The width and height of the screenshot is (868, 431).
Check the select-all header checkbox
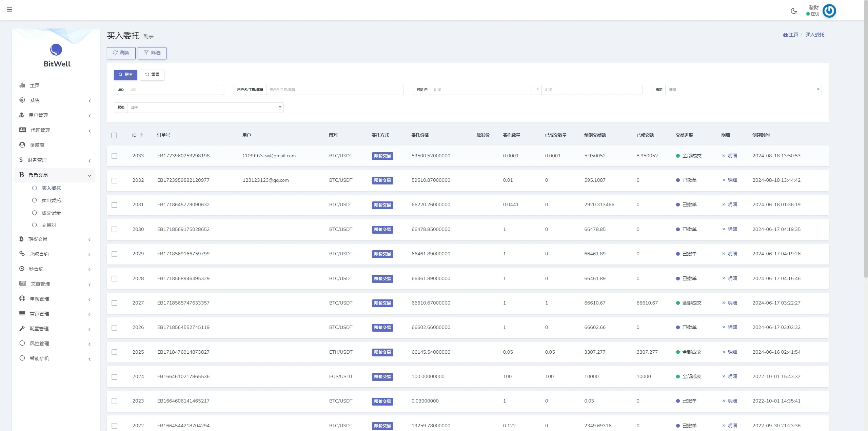pyautogui.click(x=114, y=135)
